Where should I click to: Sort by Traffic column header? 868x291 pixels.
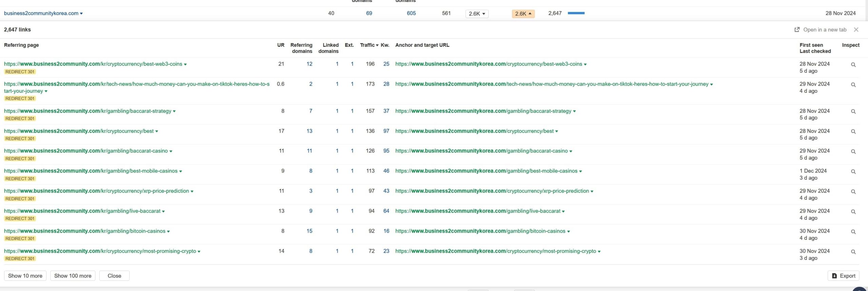tap(369, 45)
